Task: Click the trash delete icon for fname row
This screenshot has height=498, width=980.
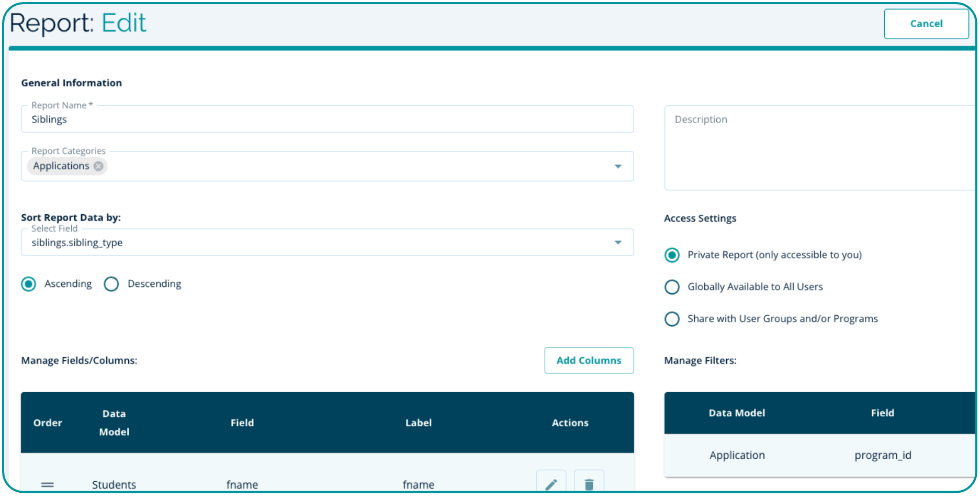Action: 589,483
